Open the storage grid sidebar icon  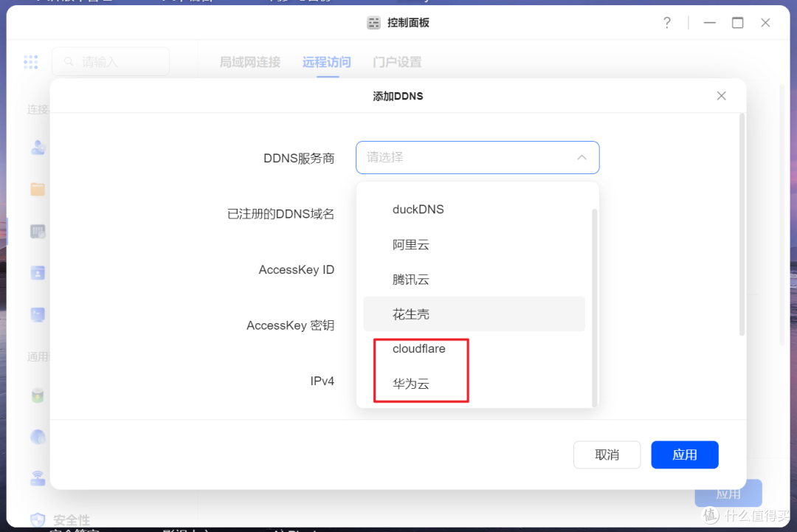coord(38,231)
